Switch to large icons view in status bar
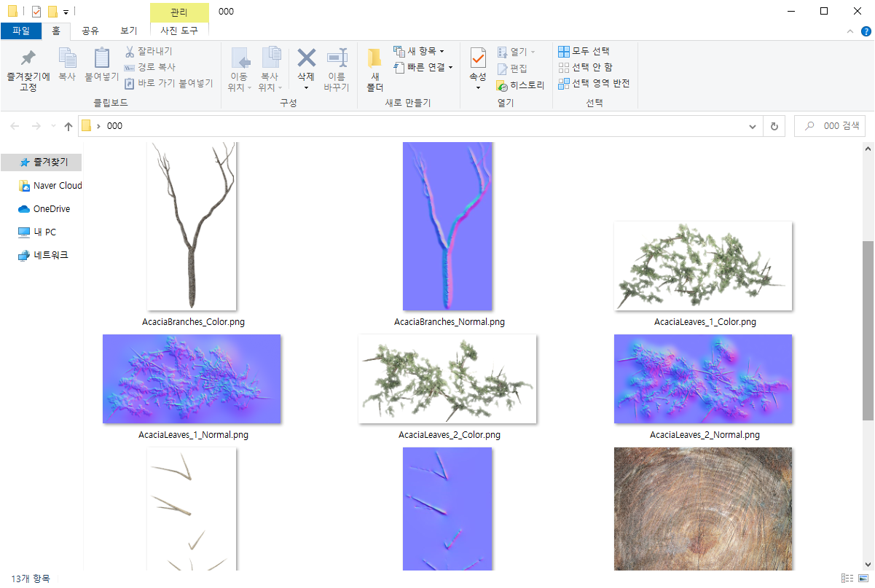 863,579
